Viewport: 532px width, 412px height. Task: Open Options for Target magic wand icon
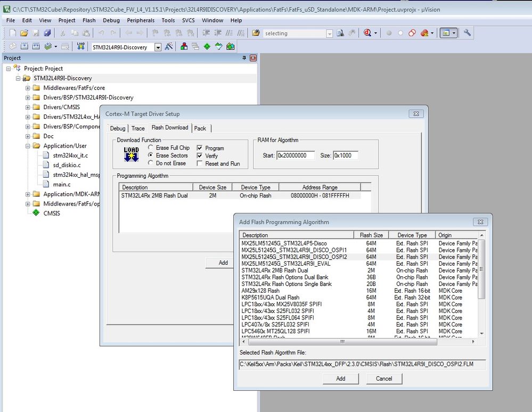pyautogui.click(x=169, y=46)
